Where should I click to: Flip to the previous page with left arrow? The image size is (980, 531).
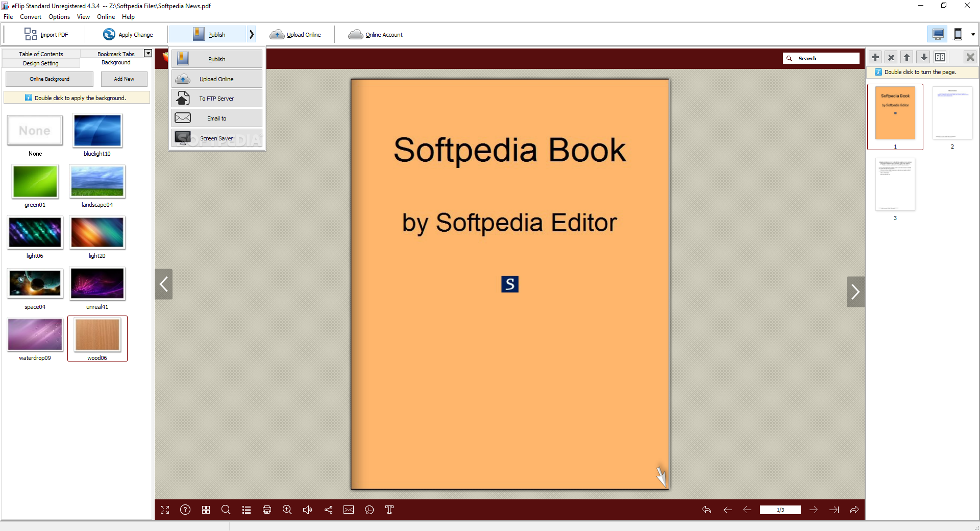(164, 284)
